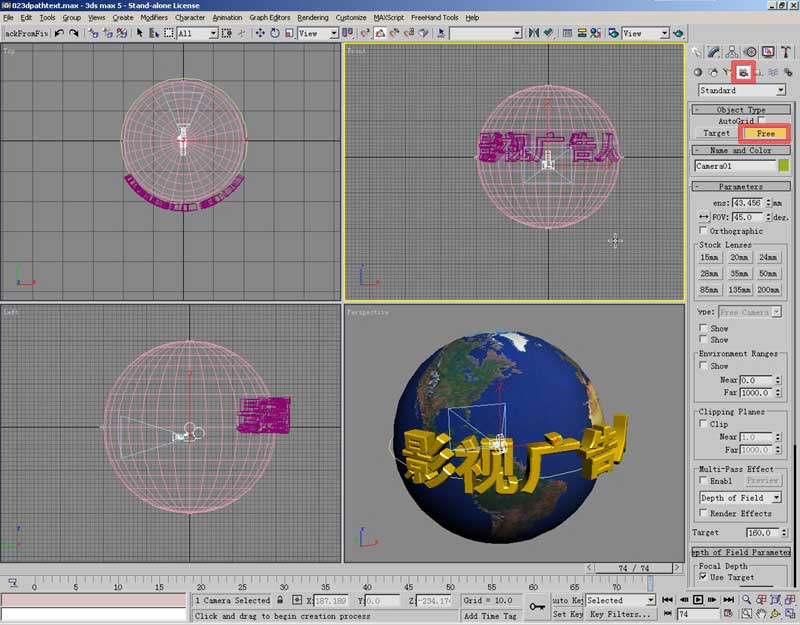Click the green object color swatch

click(783, 165)
